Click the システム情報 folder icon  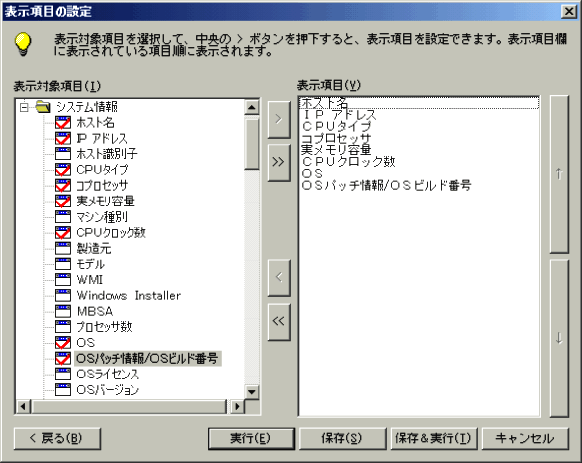[x=43, y=107]
